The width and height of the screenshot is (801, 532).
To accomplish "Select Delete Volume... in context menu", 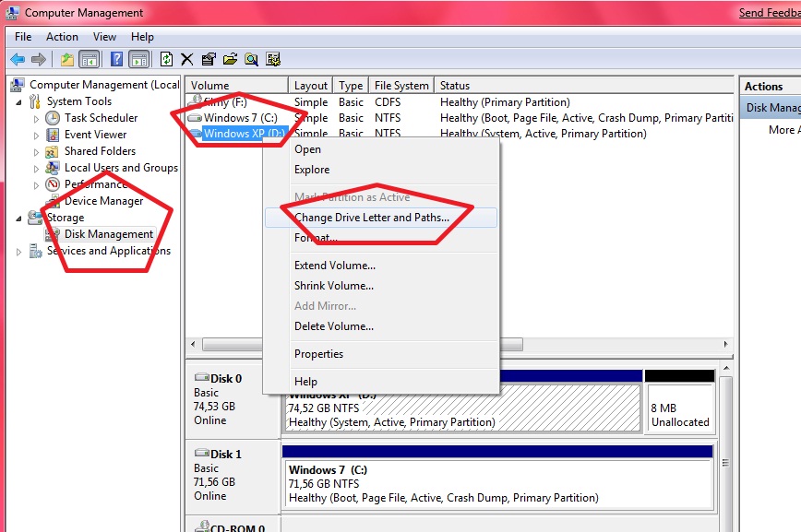I will click(x=381, y=326).
